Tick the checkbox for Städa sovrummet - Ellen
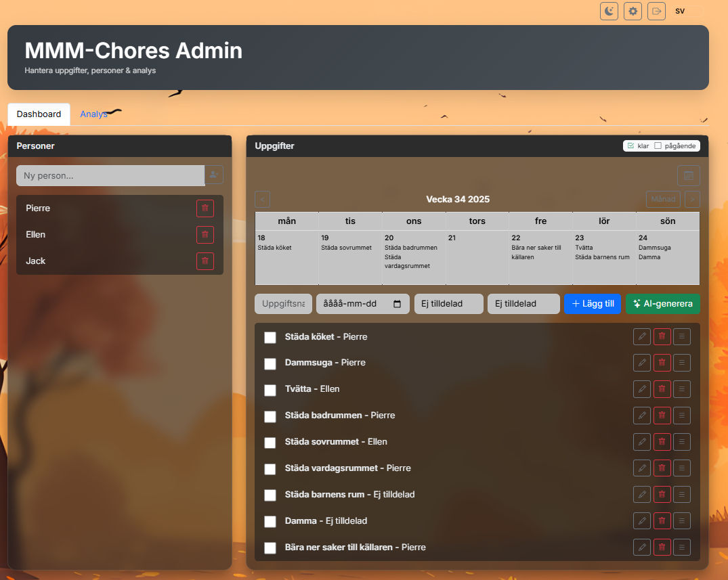 pos(270,443)
